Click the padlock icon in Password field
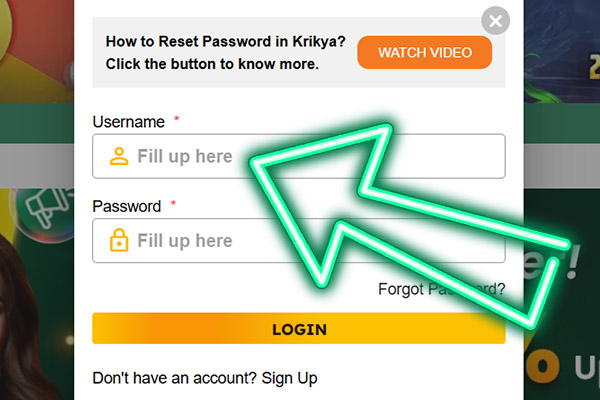Viewport: 600px width, 400px height. [119, 241]
